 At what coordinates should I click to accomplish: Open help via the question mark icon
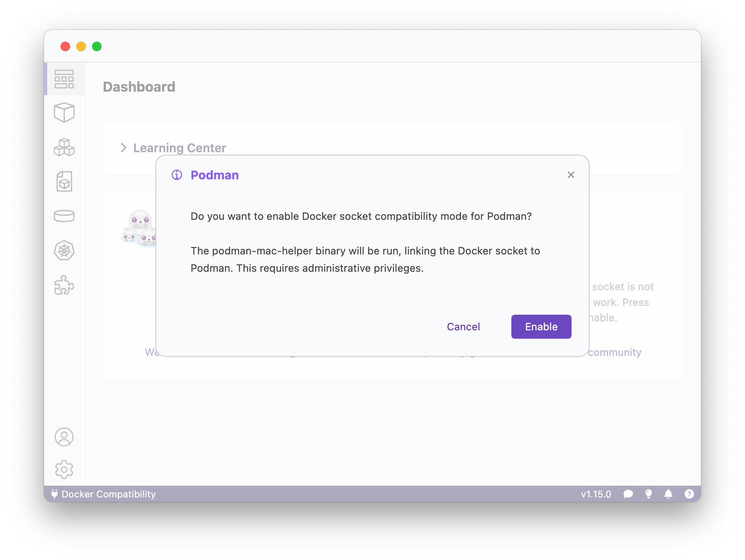coord(690,494)
